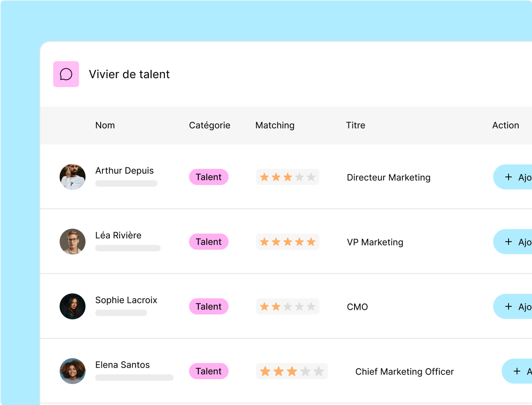Select Sophie Lacroix's avatar
Viewport: 532px width, 405px height.
(x=72, y=306)
